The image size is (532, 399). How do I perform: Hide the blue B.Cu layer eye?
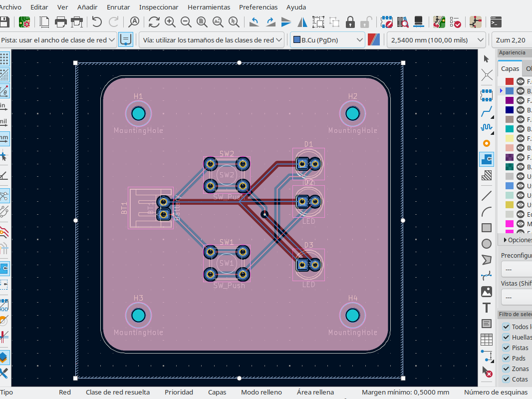pyautogui.click(x=521, y=91)
